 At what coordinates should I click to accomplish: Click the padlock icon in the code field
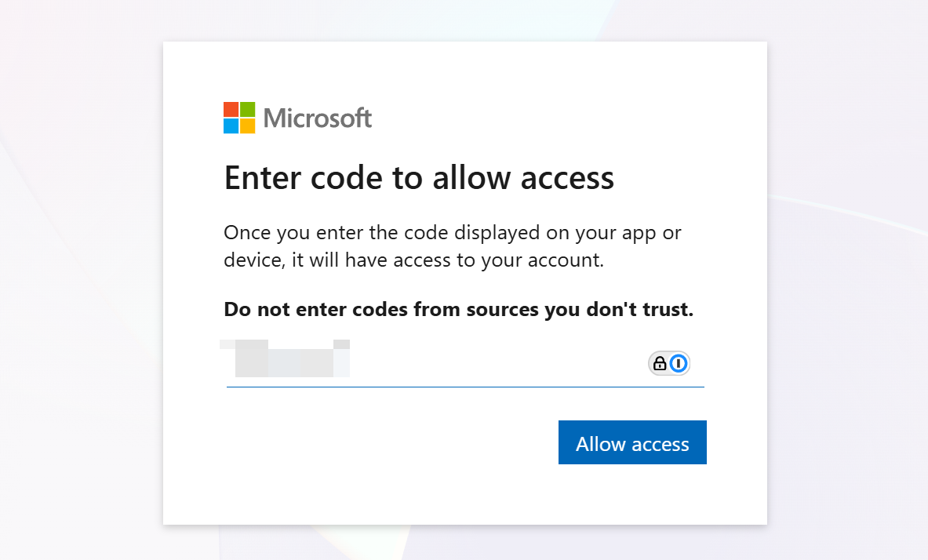coord(660,363)
